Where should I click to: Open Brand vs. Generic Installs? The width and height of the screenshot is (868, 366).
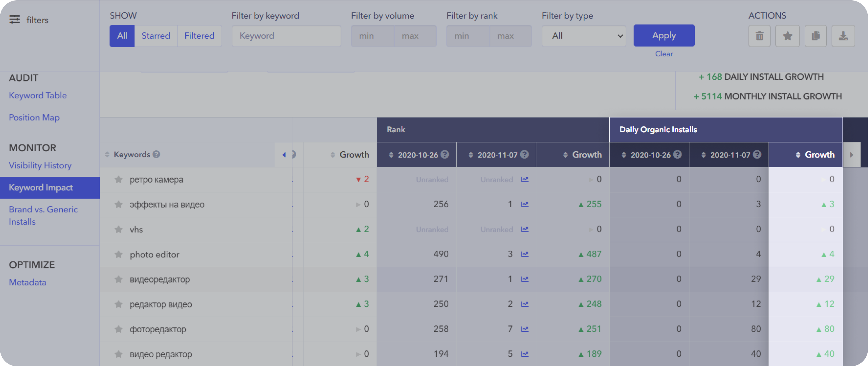(43, 215)
